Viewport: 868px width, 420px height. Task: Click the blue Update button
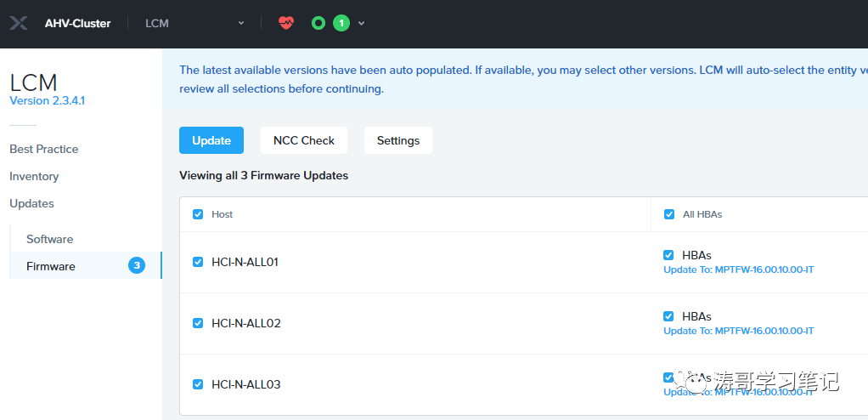coord(211,140)
